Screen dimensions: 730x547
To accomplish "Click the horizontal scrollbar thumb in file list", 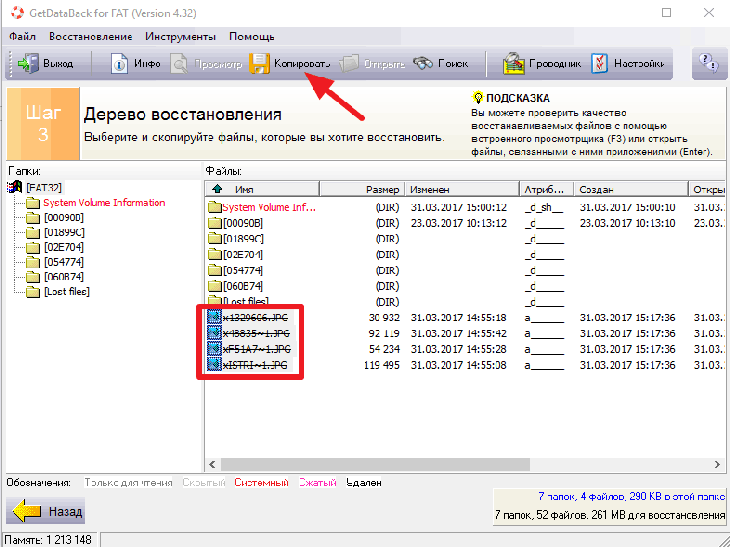I will tap(375, 464).
